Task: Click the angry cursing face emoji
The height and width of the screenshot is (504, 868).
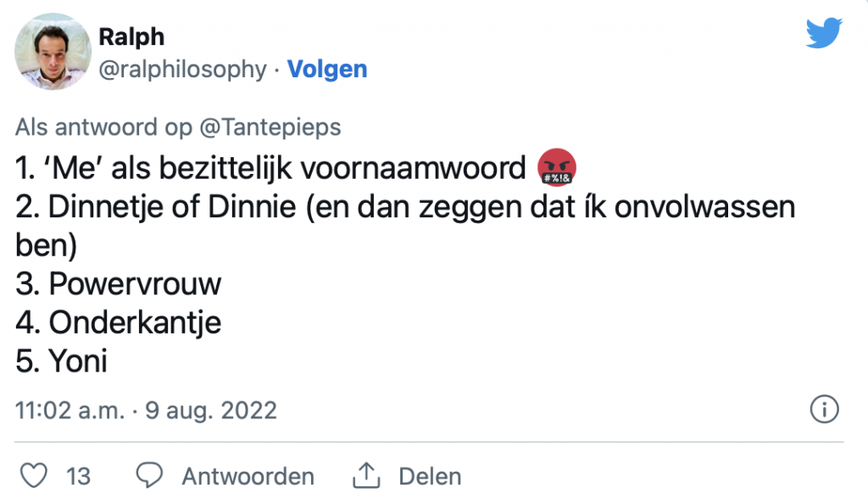Action: (x=557, y=168)
